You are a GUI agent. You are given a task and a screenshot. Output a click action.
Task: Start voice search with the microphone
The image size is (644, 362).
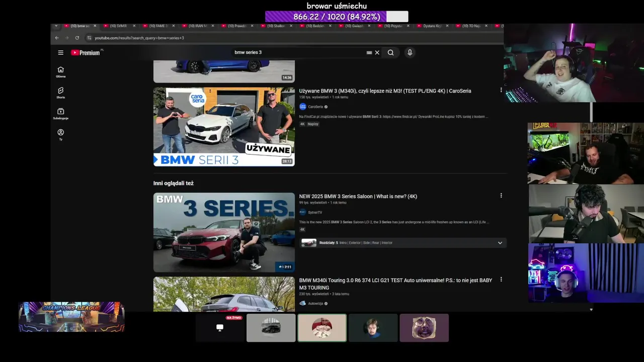(x=410, y=52)
